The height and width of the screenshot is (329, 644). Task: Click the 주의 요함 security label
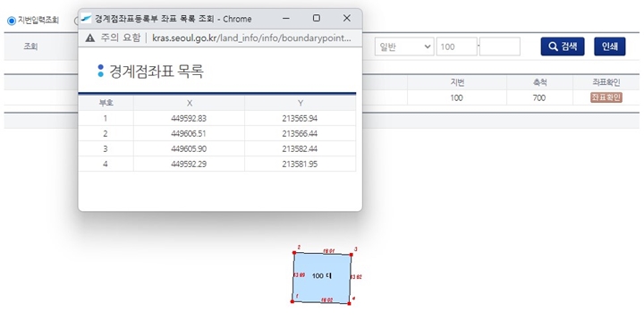point(121,38)
